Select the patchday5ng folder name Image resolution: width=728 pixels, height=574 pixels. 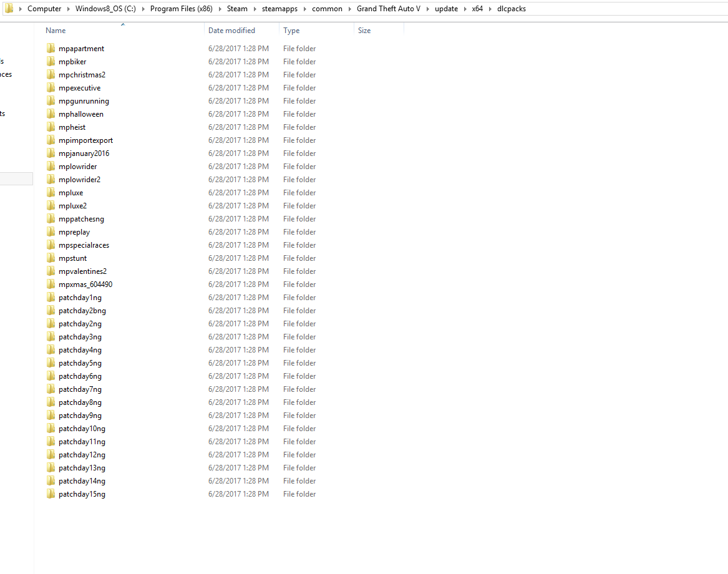coord(80,363)
